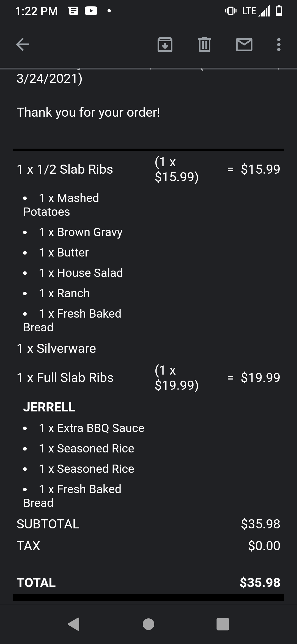This screenshot has width=297, height=644.
Task: Tap the '1 x Extra BBQ Sauce' entry
Action: (92, 428)
